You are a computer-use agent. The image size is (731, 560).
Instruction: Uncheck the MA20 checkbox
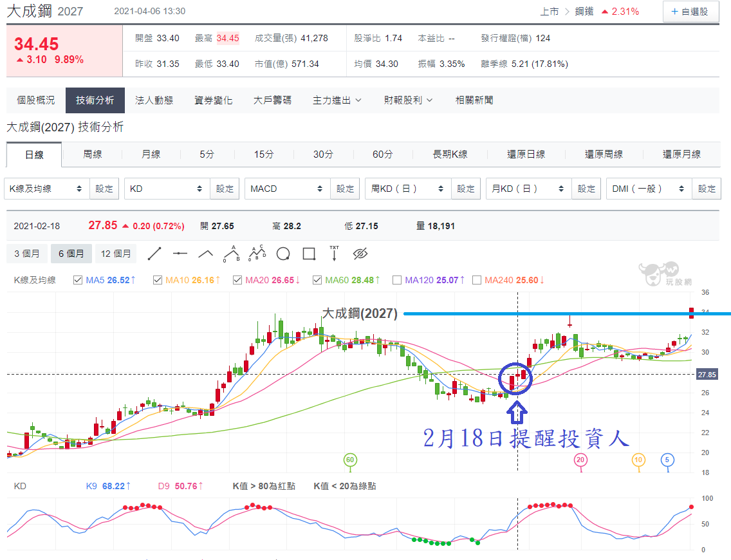click(237, 280)
